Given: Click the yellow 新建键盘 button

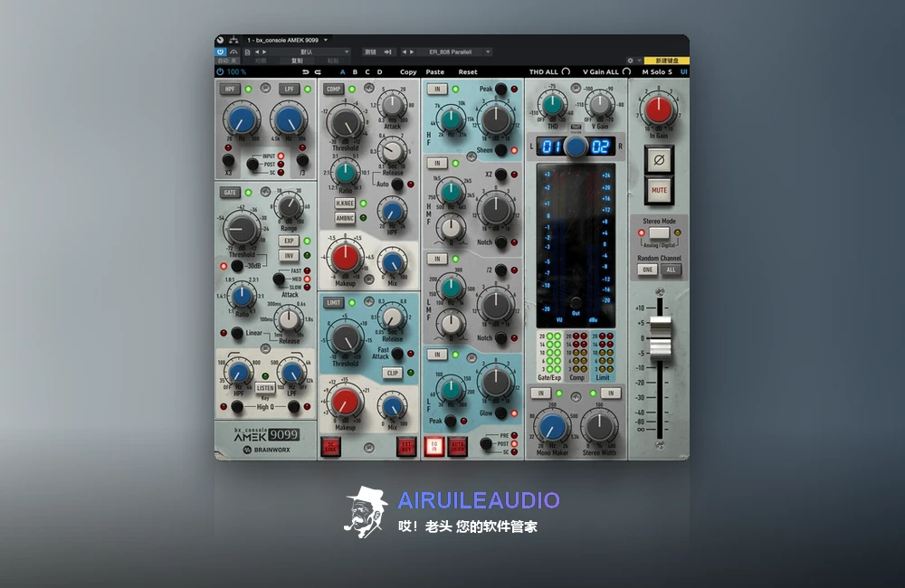Looking at the screenshot, I should (667, 61).
